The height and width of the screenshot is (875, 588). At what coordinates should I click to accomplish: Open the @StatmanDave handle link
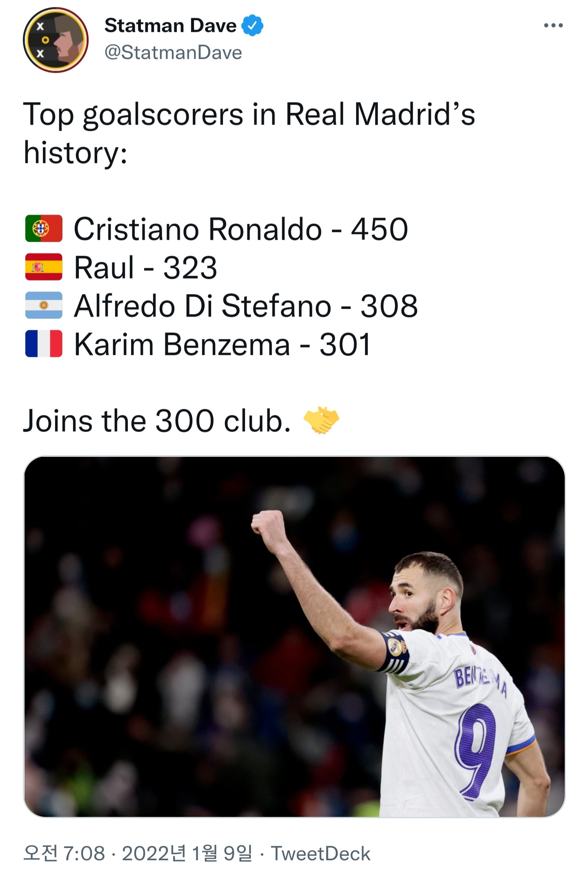click(x=173, y=53)
